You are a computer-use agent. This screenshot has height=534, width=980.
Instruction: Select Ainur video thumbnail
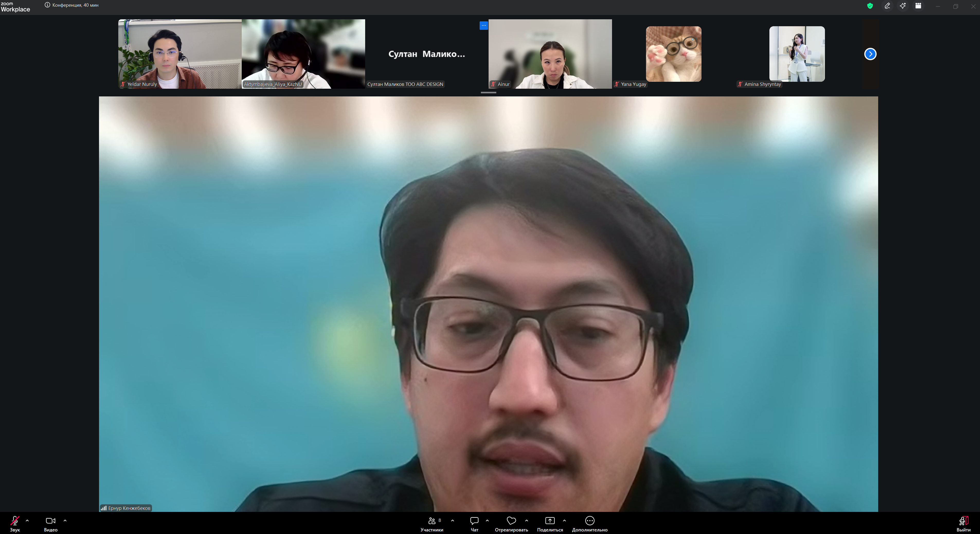coord(550,54)
